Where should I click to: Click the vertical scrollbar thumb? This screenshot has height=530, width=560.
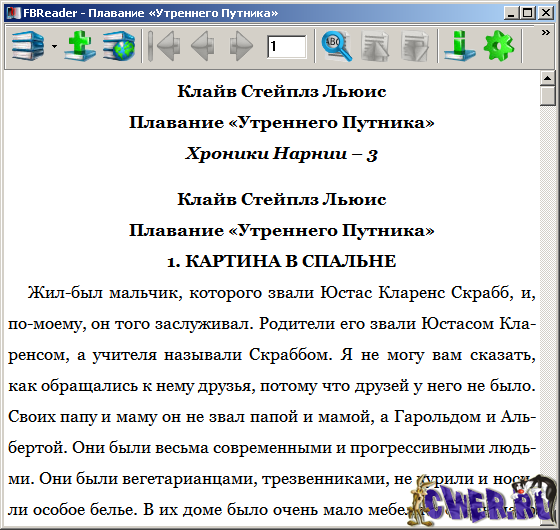(x=548, y=96)
